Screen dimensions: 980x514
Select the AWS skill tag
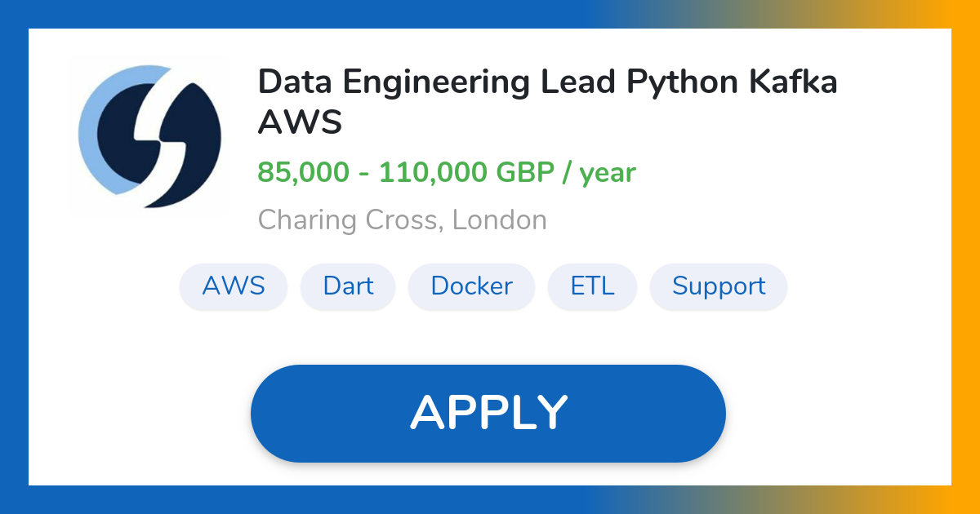tap(233, 286)
